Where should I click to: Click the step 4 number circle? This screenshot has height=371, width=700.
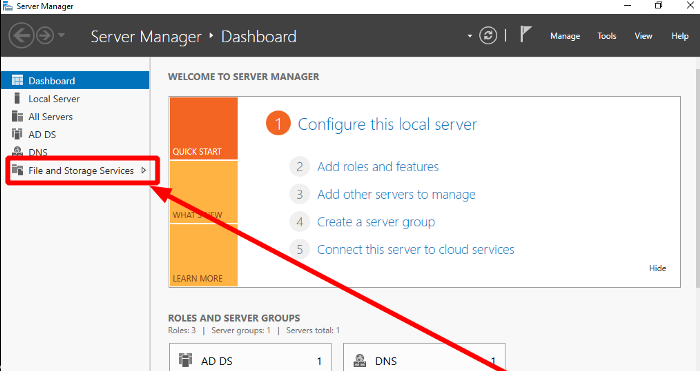click(x=300, y=222)
